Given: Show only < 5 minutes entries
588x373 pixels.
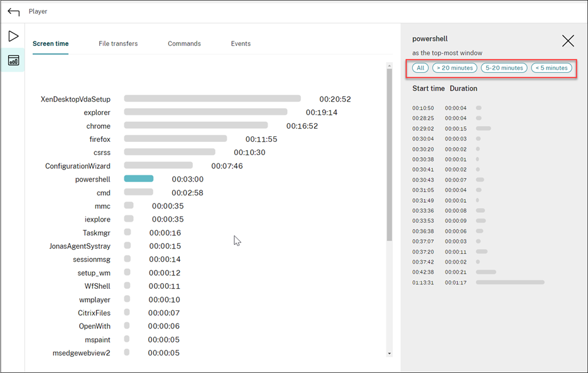Looking at the screenshot, I should 552,68.
